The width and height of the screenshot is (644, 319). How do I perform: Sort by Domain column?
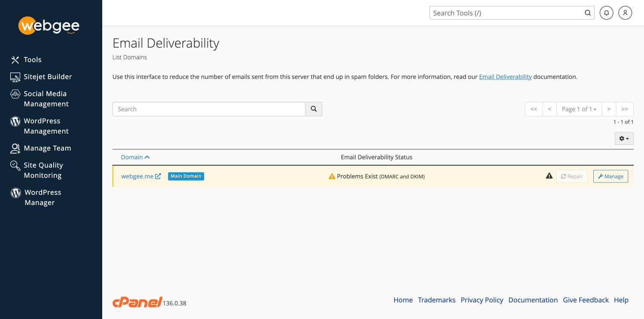132,157
